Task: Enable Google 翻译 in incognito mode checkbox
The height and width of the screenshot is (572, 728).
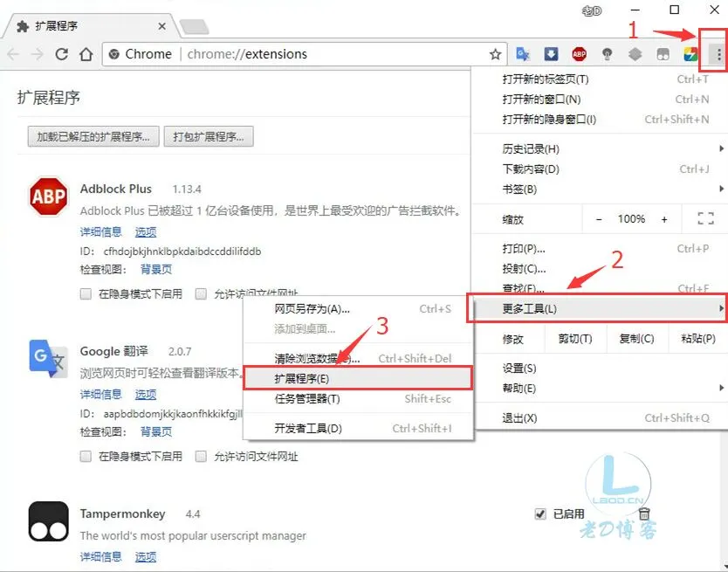Action: point(86,457)
